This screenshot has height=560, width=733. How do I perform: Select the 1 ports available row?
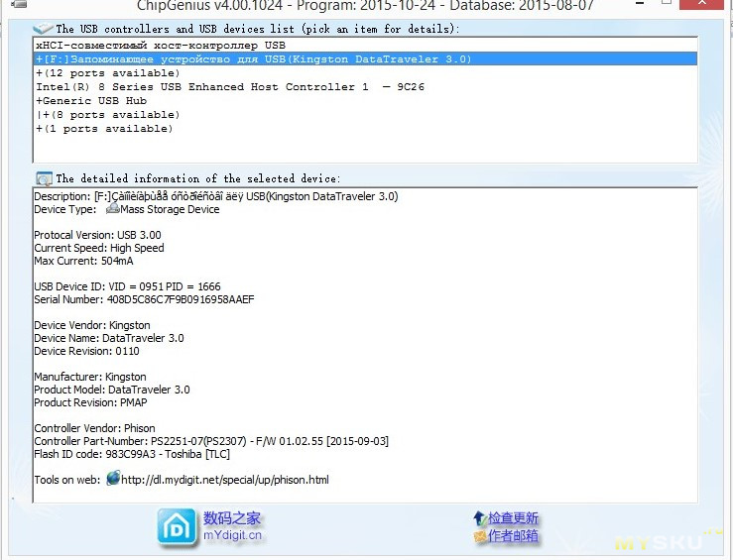pos(365,129)
